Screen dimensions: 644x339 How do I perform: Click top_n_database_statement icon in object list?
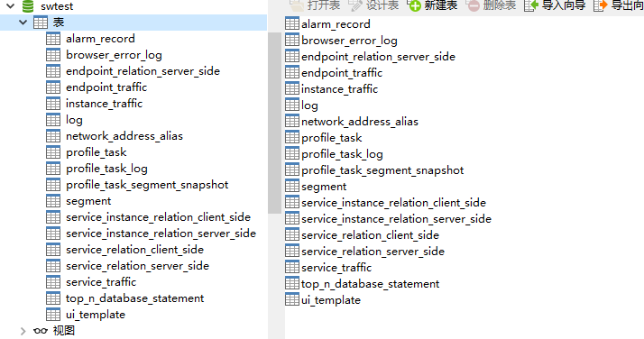tap(292, 283)
